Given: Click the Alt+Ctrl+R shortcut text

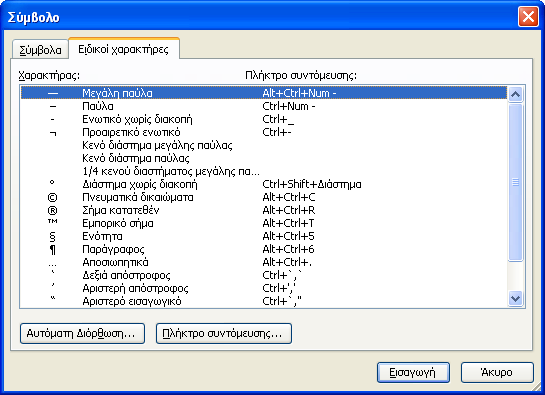Looking at the screenshot, I should tap(289, 210).
